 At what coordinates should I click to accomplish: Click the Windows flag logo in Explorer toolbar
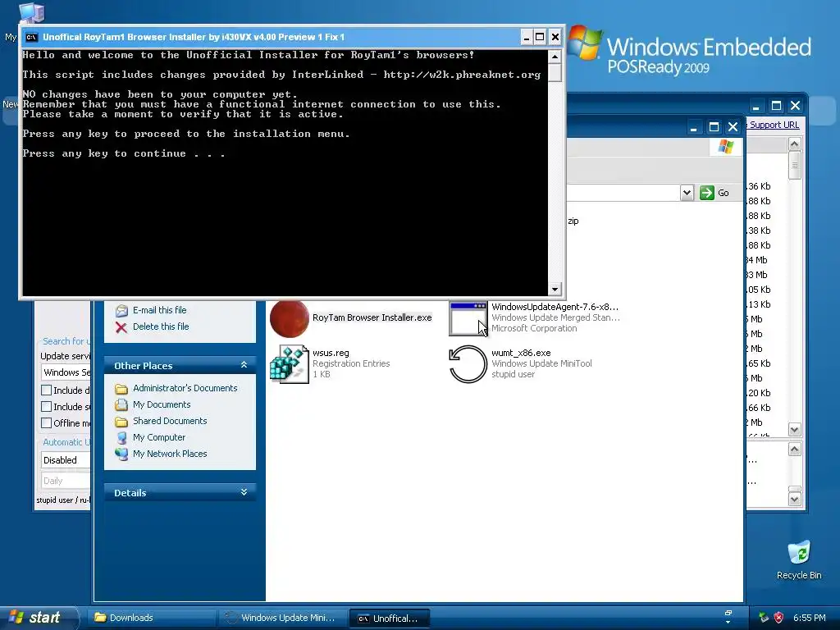[726, 146]
